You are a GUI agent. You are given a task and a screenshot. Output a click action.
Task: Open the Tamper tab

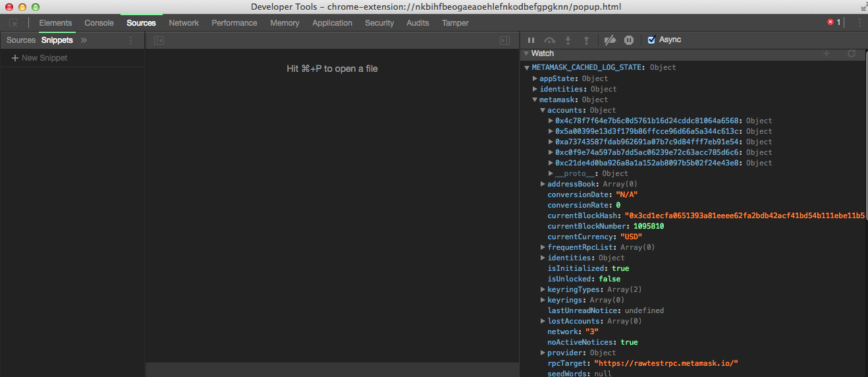[x=456, y=22]
